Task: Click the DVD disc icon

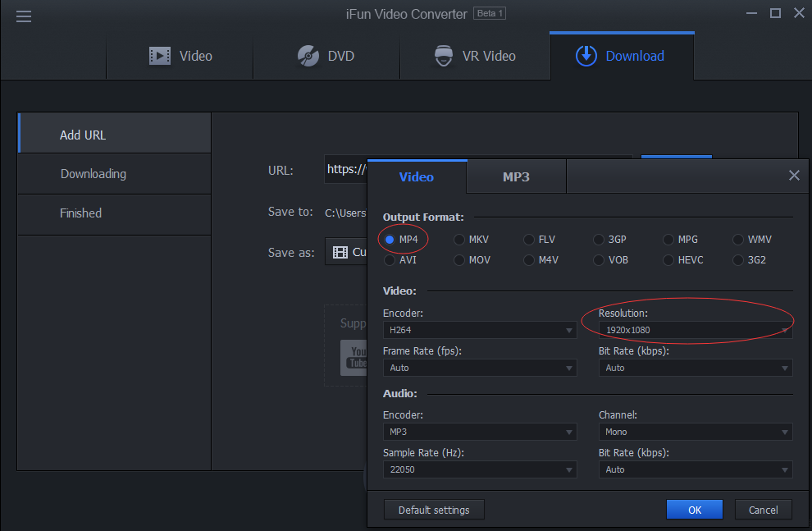Action: click(308, 56)
